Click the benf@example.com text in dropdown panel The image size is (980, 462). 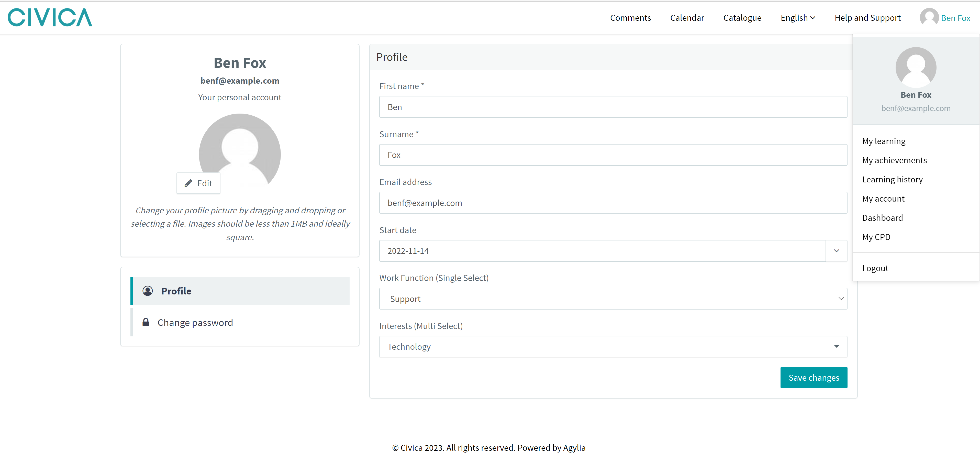(x=916, y=108)
